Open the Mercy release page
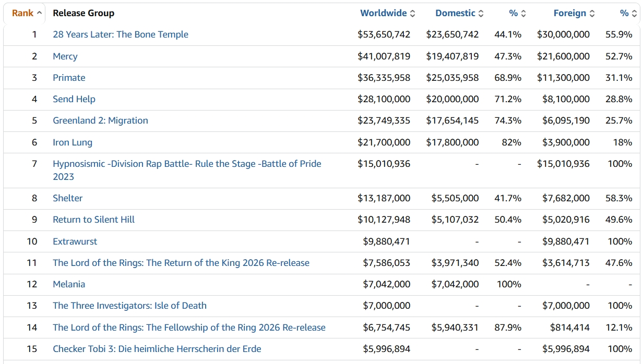The height and width of the screenshot is (364, 643). [x=65, y=56]
